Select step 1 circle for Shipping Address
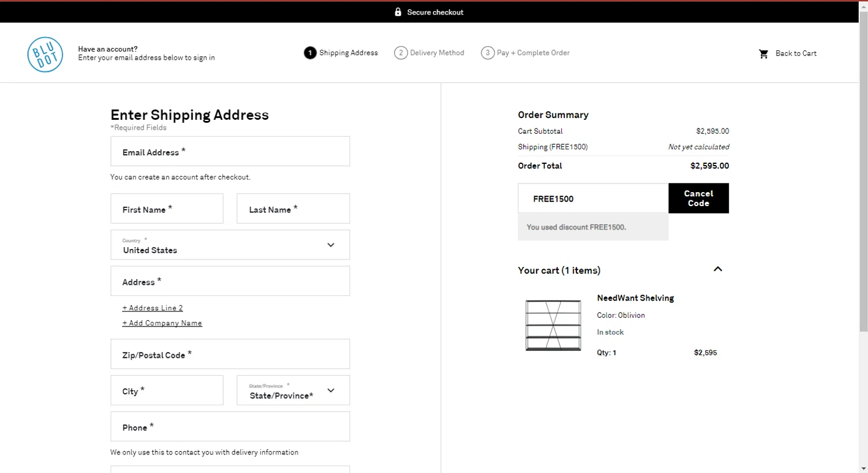Screen dimensions: 868x473 click(310, 53)
